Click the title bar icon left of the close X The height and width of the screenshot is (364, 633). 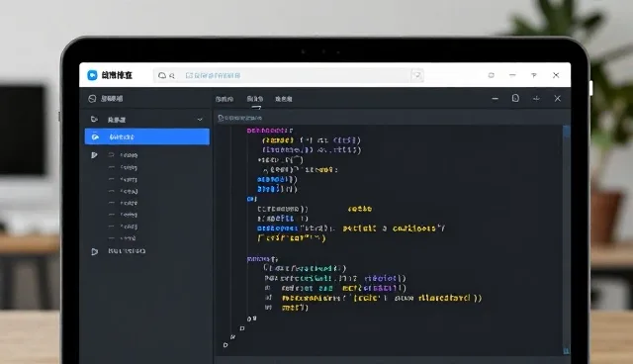tap(534, 75)
